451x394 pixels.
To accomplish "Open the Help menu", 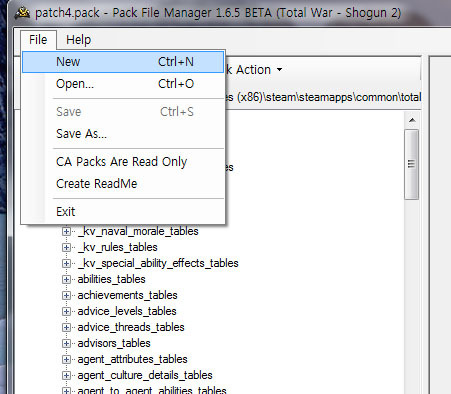I will [x=78, y=40].
